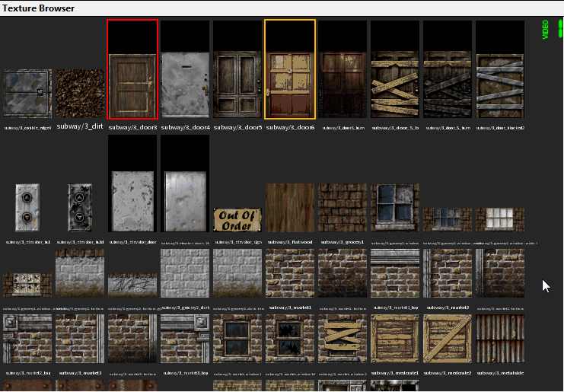Choose the yellow-outlined subway/3_door6 door texture

290,69
